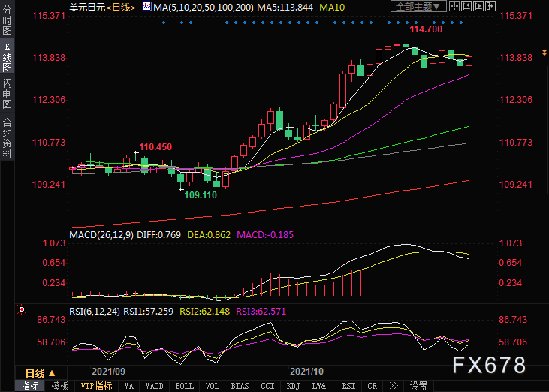Click the 114.700 high price label
This screenshot has height=392, width=549.
(426, 29)
